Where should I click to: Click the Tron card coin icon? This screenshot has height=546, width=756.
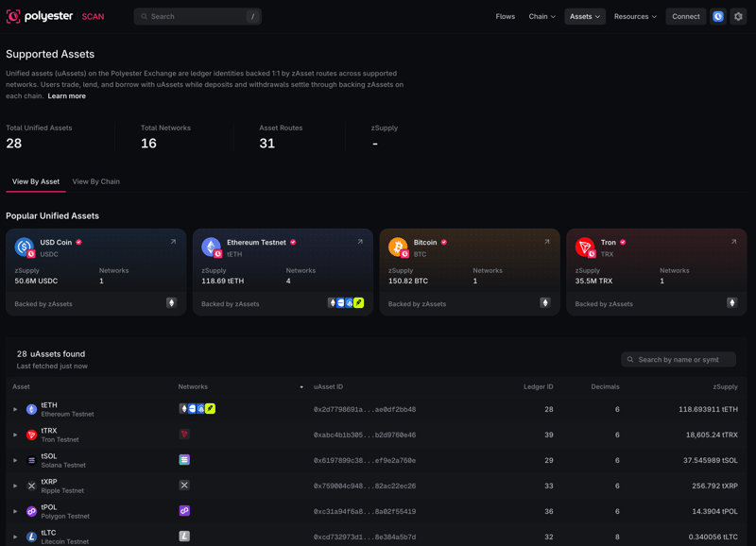tap(585, 247)
